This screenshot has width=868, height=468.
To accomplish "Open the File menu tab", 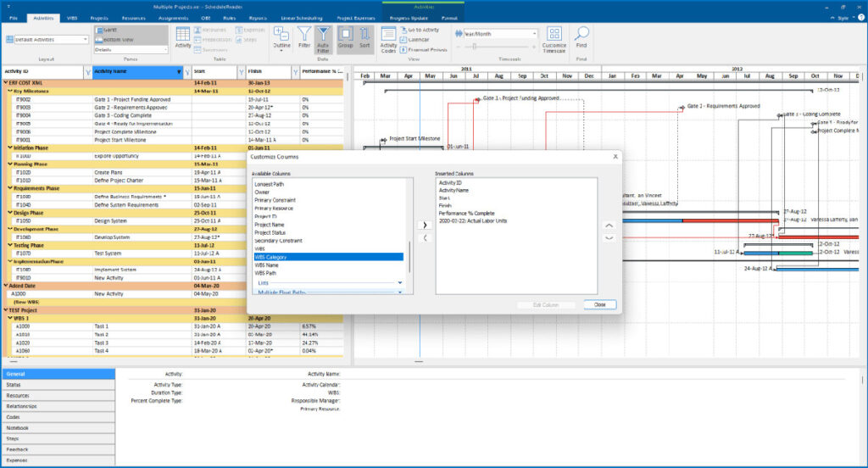I will point(14,19).
